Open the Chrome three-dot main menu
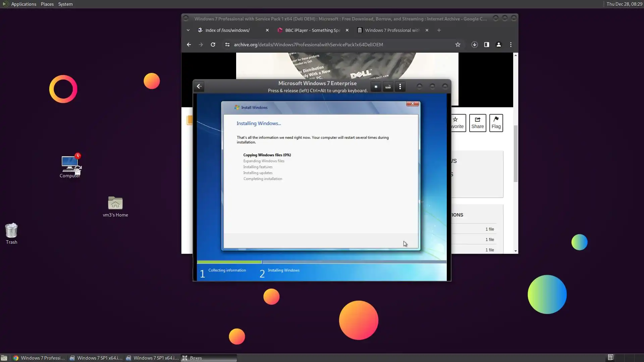This screenshot has height=362, width=644. pyautogui.click(x=511, y=45)
